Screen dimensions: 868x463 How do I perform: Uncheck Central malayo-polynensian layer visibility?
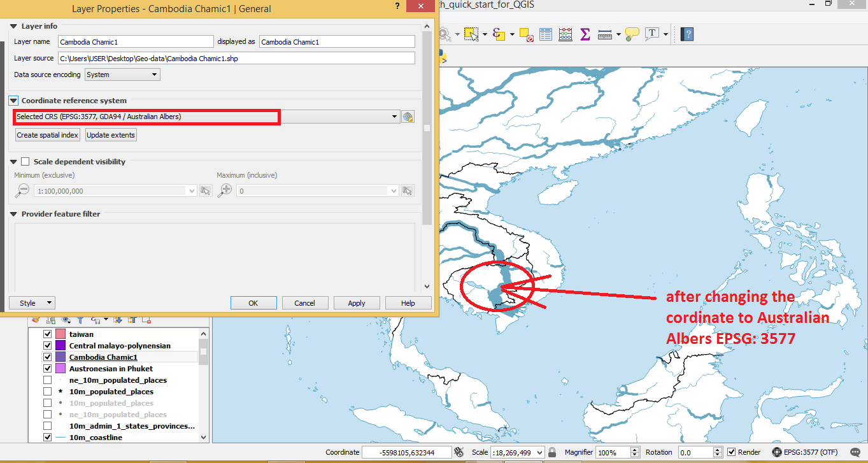47,346
